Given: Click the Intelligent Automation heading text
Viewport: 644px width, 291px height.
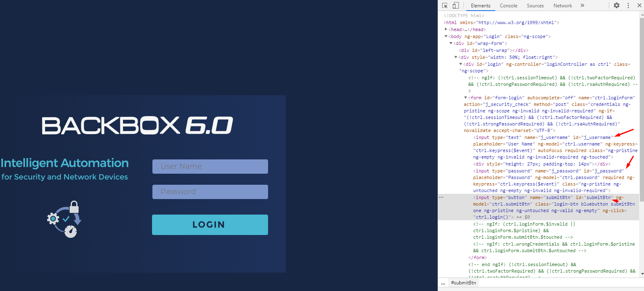Looking at the screenshot, I should (x=65, y=163).
